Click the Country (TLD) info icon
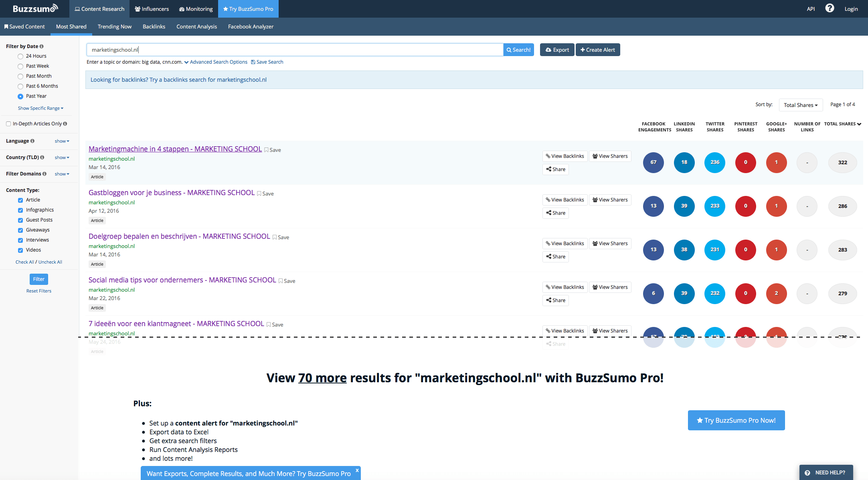The width and height of the screenshot is (868, 480). 42,157
